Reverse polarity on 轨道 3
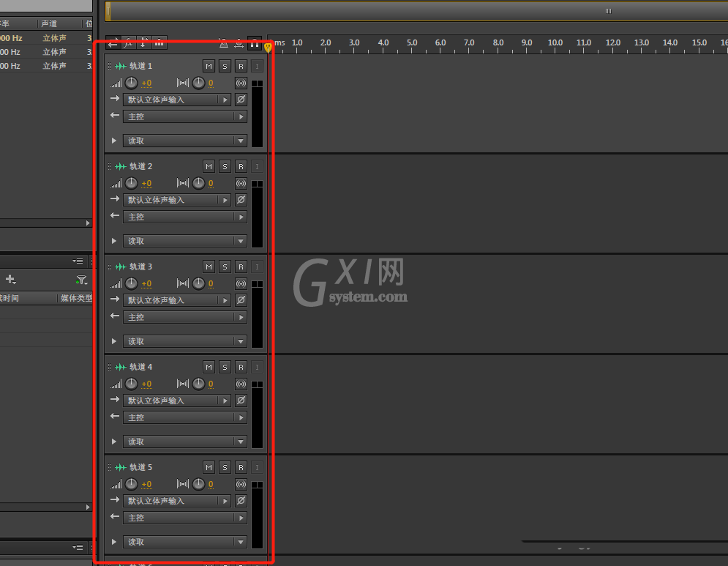 click(x=241, y=300)
